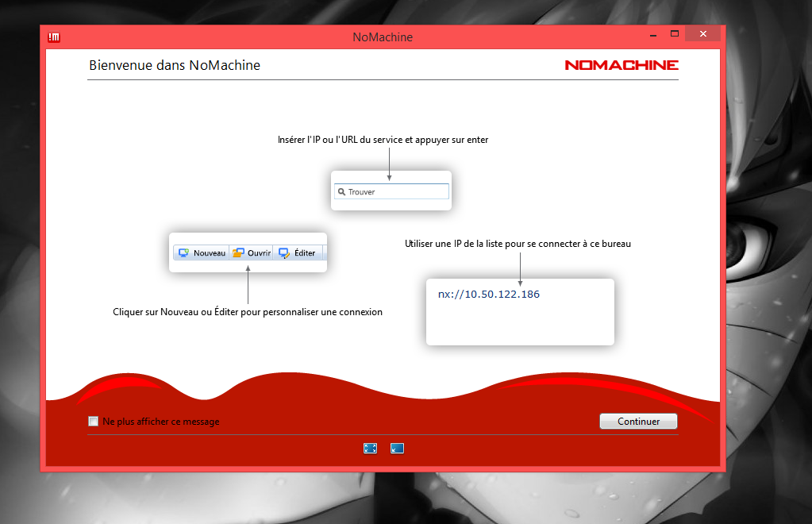Select the nx://10.50.122.186 address
The image size is (812, 524).
tap(489, 294)
